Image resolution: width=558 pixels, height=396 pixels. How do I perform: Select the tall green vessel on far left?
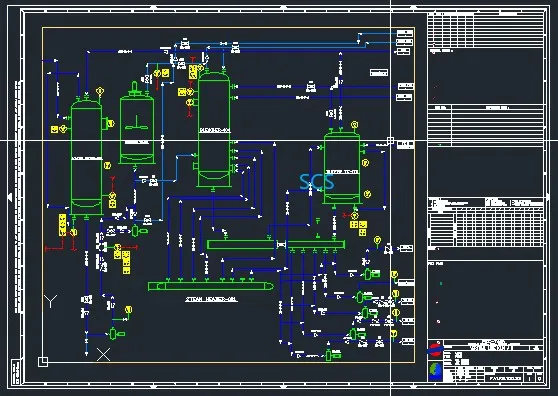point(86,158)
